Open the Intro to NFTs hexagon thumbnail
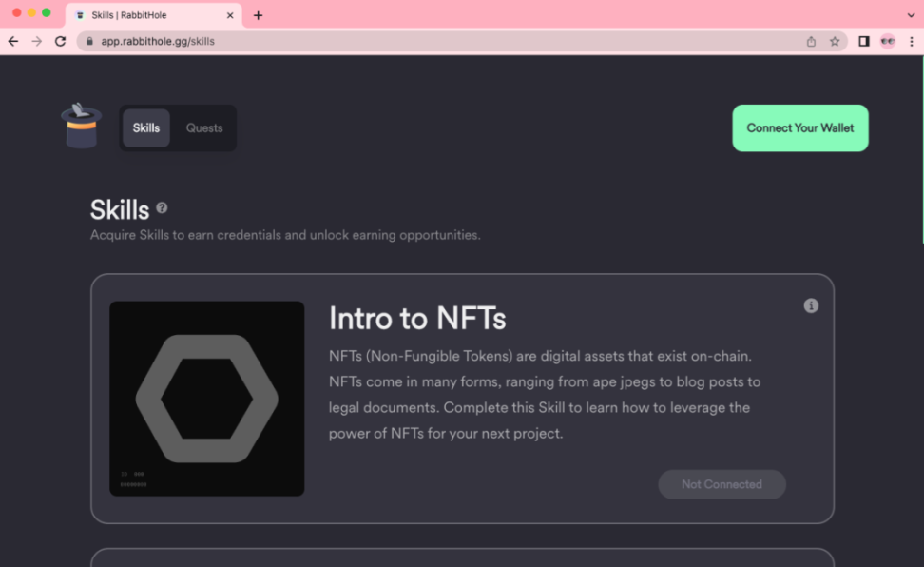Viewport: 924px width, 567px height. (x=207, y=399)
